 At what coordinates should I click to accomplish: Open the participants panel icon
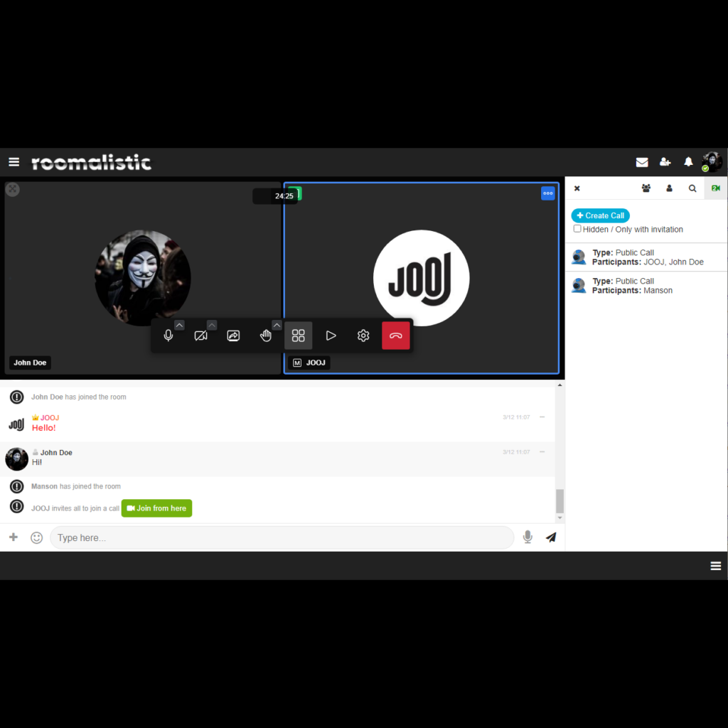pos(646,188)
